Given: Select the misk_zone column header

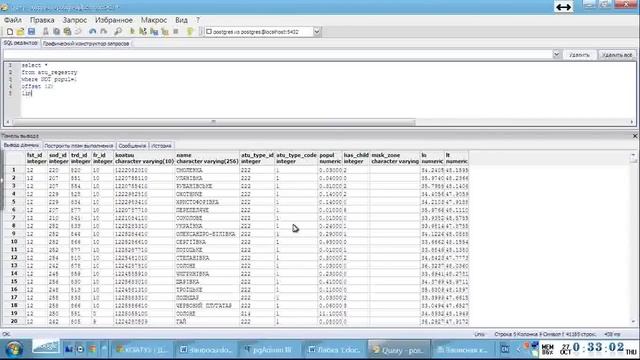Looking at the screenshot, I should coord(395,158).
